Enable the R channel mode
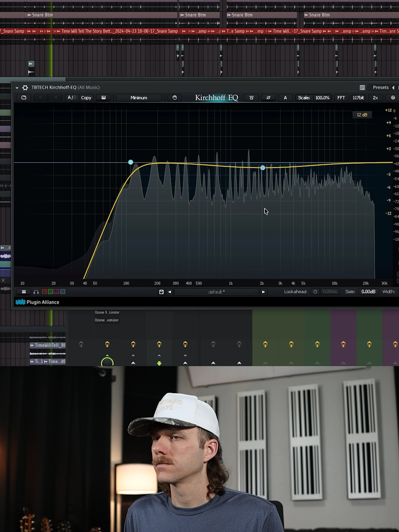This screenshot has width=399, height=532. coord(50,291)
